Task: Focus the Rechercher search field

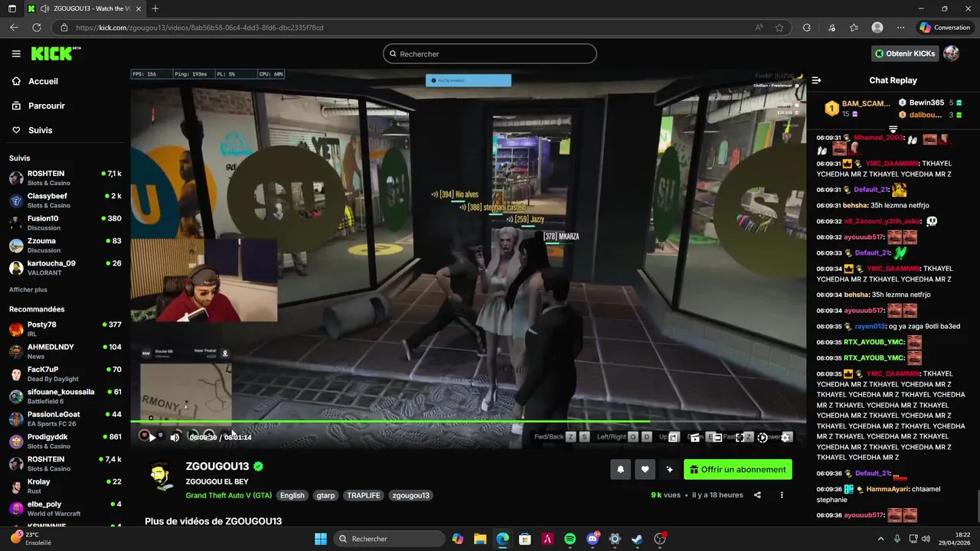Action: coord(490,54)
